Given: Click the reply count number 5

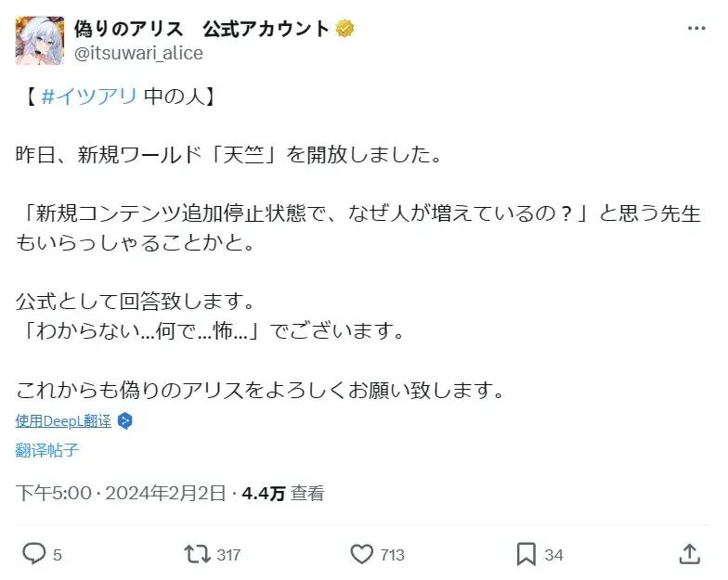Looking at the screenshot, I should [58, 555].
